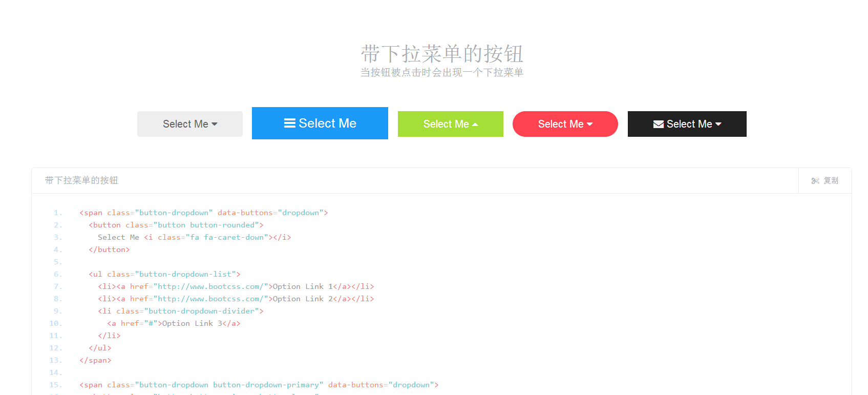868x395 pixels.
Task: Click code line with Option Link 2
Action: pos(236,299)
